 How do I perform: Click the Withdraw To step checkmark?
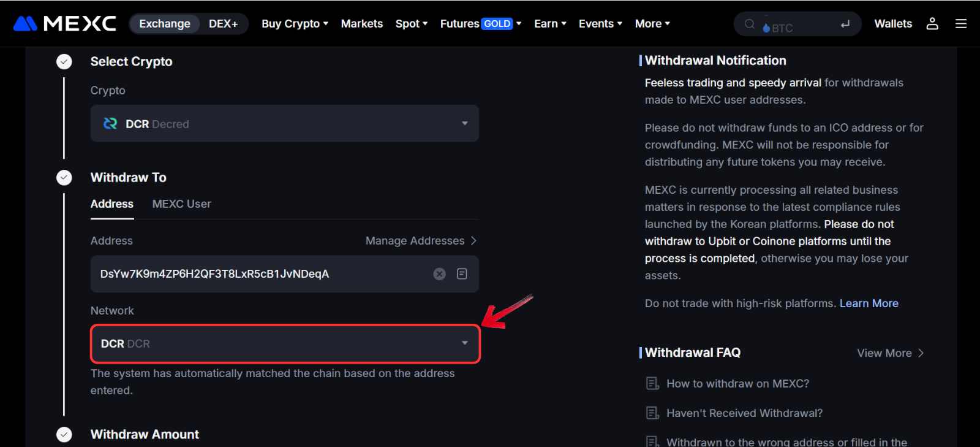coord(64,177)
